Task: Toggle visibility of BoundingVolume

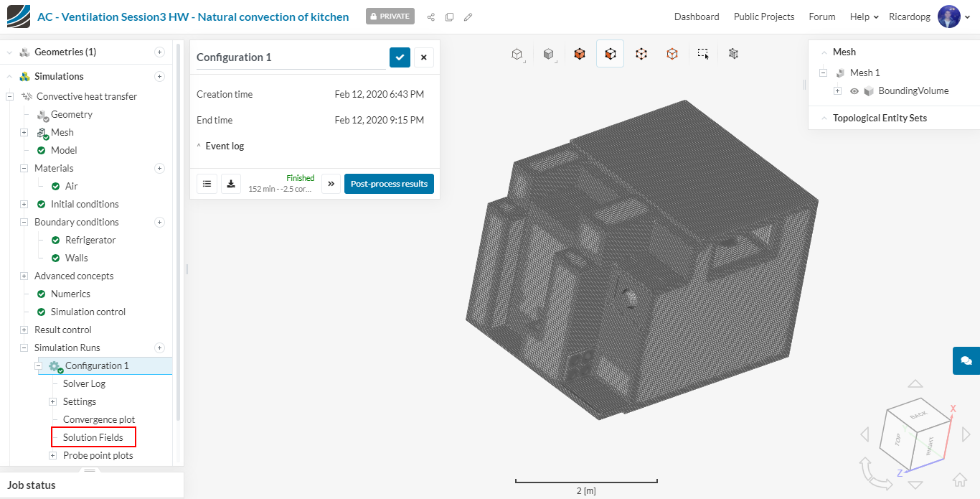Action: click(854, 91)
